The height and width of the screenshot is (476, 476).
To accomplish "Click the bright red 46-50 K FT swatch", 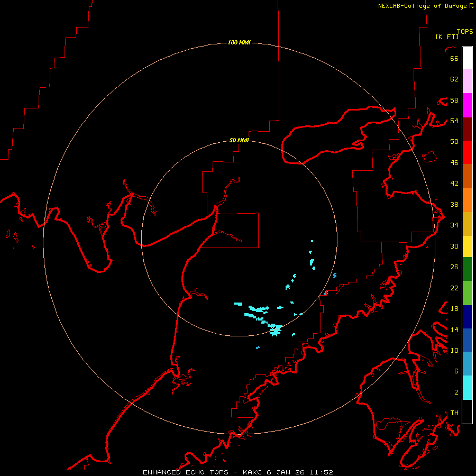I will [x=467, y=152].
